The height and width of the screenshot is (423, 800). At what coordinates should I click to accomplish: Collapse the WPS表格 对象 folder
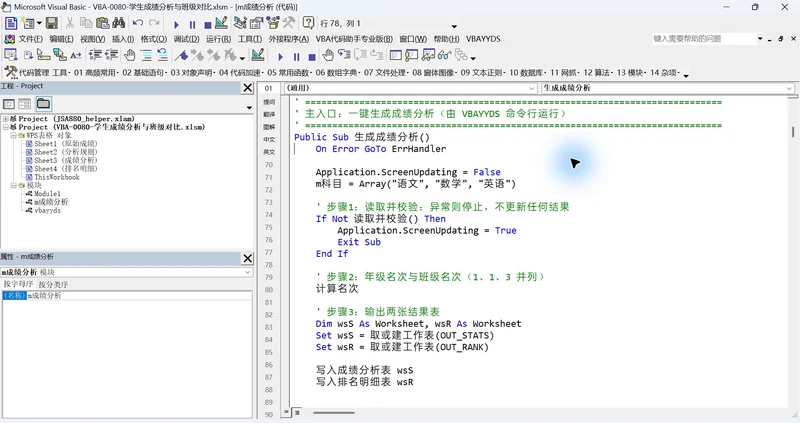(14, 135)
